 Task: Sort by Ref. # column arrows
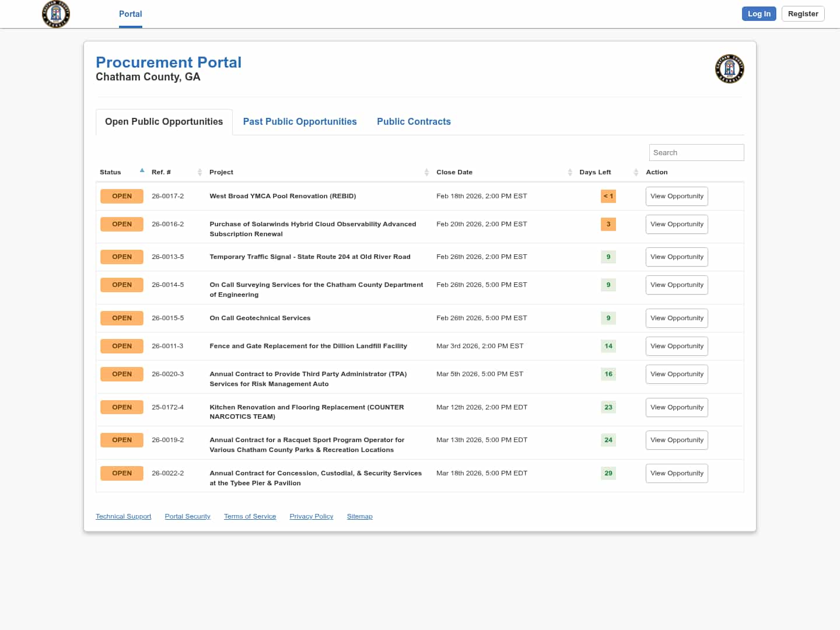[x=199, y=172]
